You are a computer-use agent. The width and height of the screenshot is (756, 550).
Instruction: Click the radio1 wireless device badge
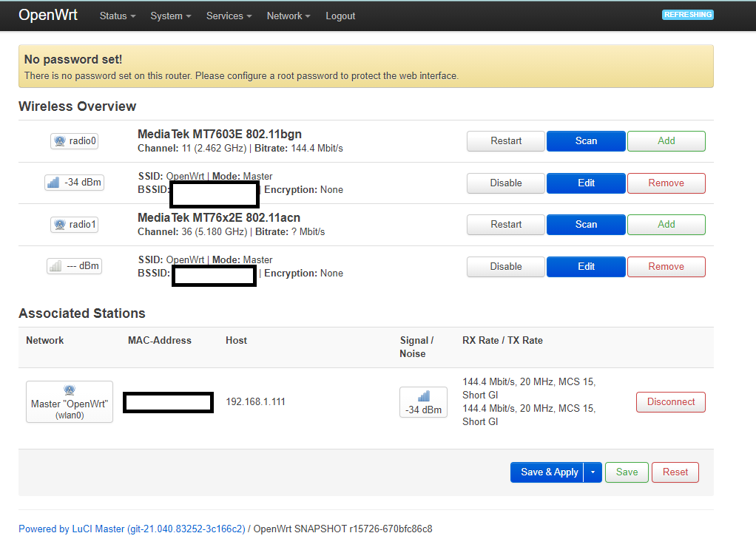74,224
